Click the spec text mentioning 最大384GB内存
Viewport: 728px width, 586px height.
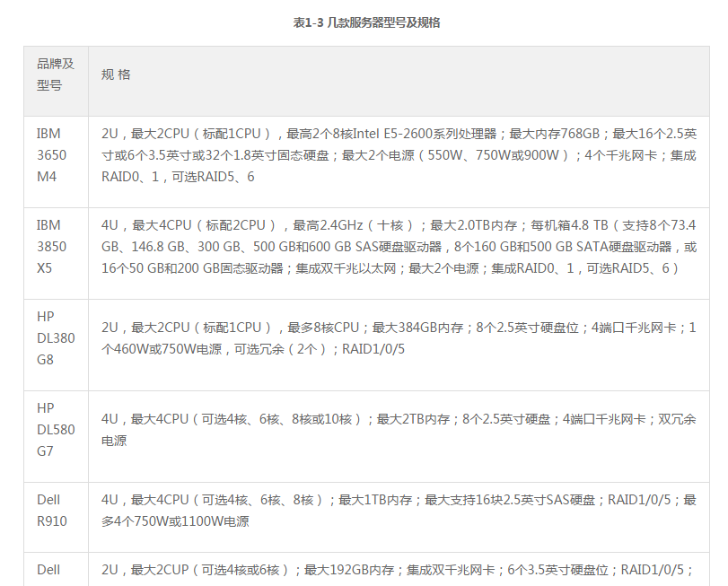tap(399, 338)
